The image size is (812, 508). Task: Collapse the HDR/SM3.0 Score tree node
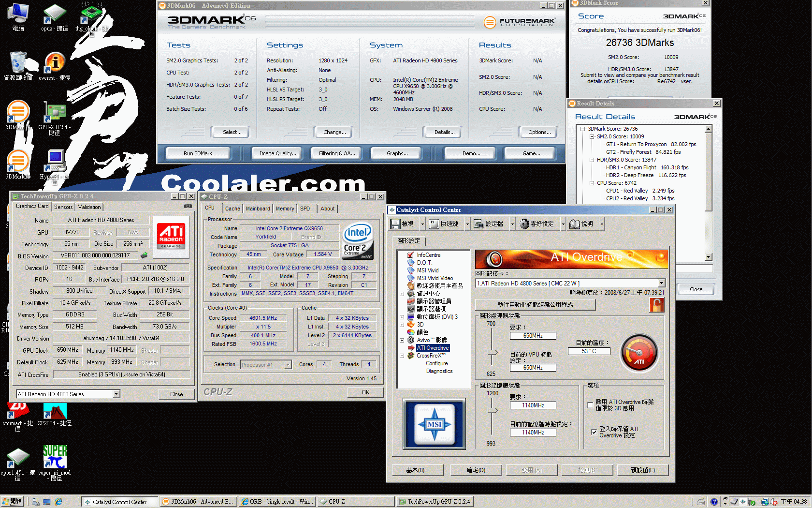point(592,160)
